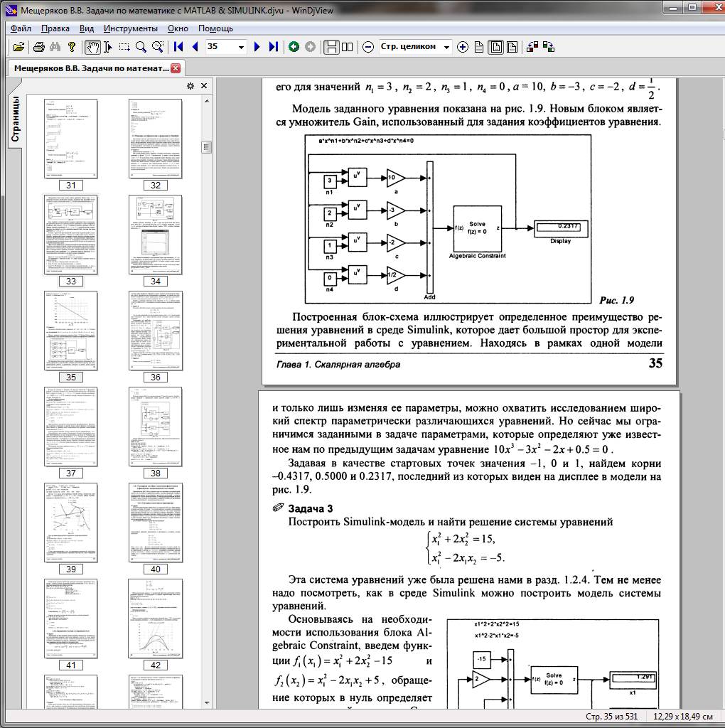Open the Инструменты menu
The height and width of the screenshot is (728, 725).
point(130,28)
